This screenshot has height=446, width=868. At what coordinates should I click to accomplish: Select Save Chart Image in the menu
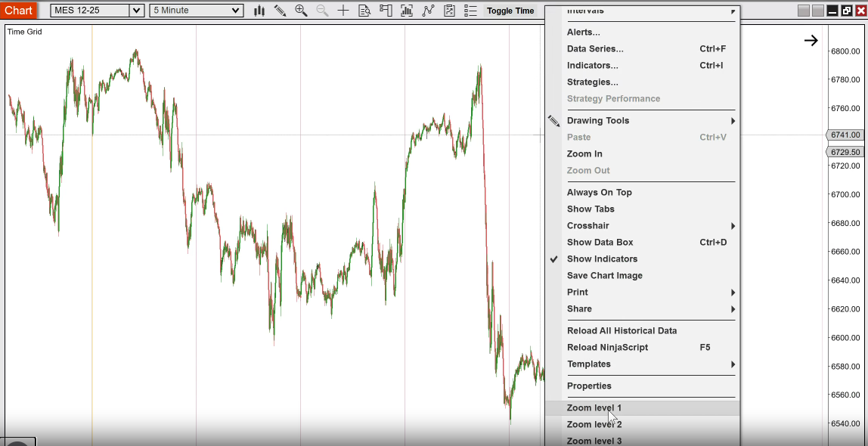pyautogui.click(x=642, y=276)
